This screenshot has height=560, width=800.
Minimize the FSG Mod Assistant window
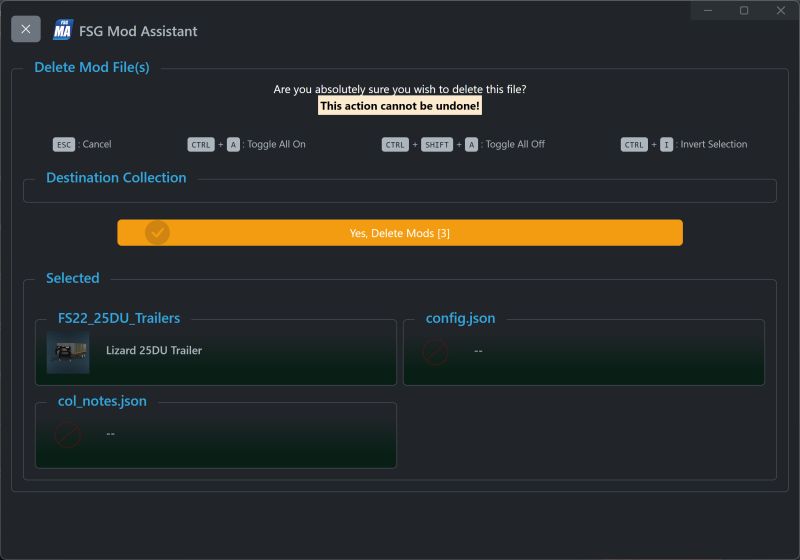point(708,10)
